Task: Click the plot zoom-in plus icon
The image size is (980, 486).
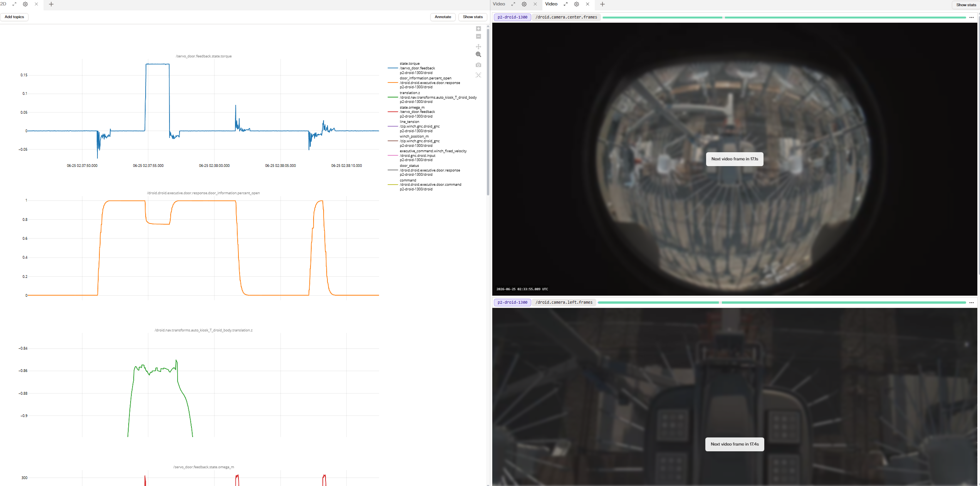Action: point(478,29)
